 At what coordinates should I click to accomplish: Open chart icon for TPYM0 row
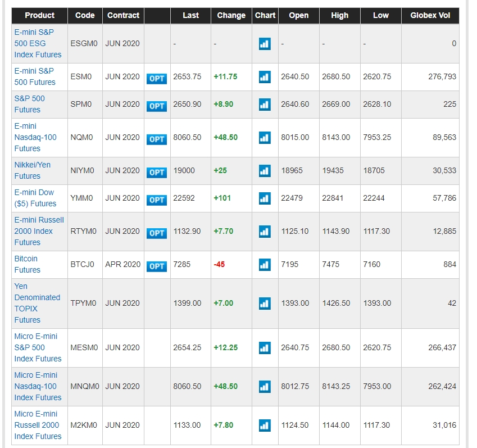[x=265, y=304]
